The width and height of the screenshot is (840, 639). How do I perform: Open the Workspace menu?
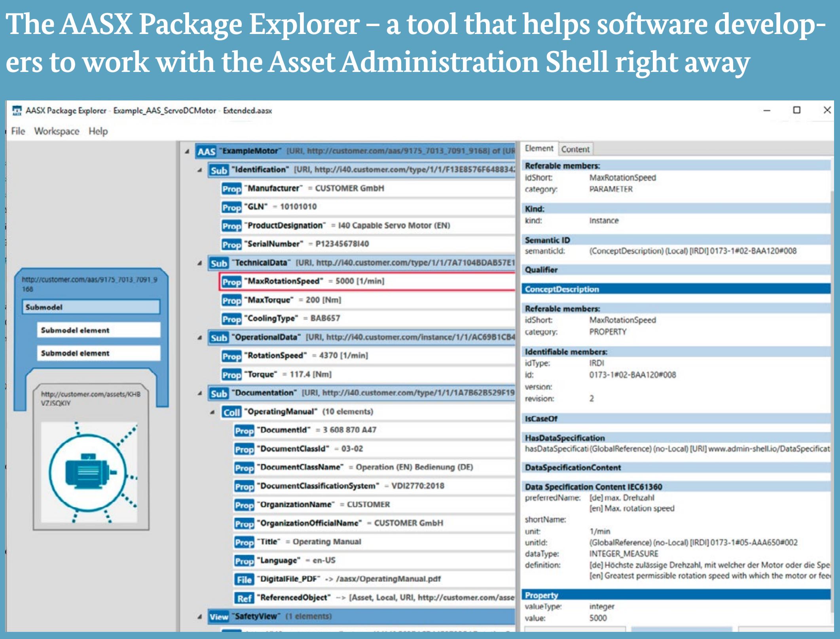coord(57,131)
